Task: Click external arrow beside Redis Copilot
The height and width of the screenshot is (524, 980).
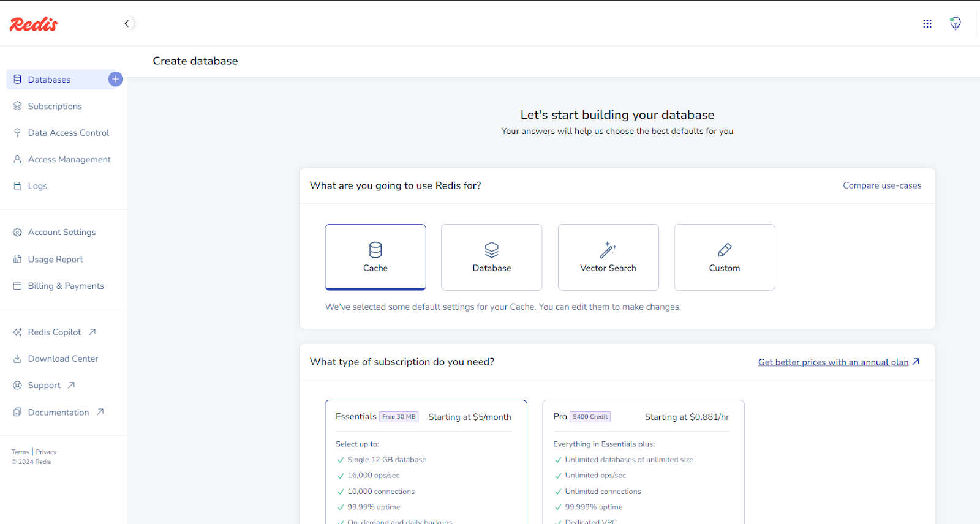Action: (x=92, y=332)
